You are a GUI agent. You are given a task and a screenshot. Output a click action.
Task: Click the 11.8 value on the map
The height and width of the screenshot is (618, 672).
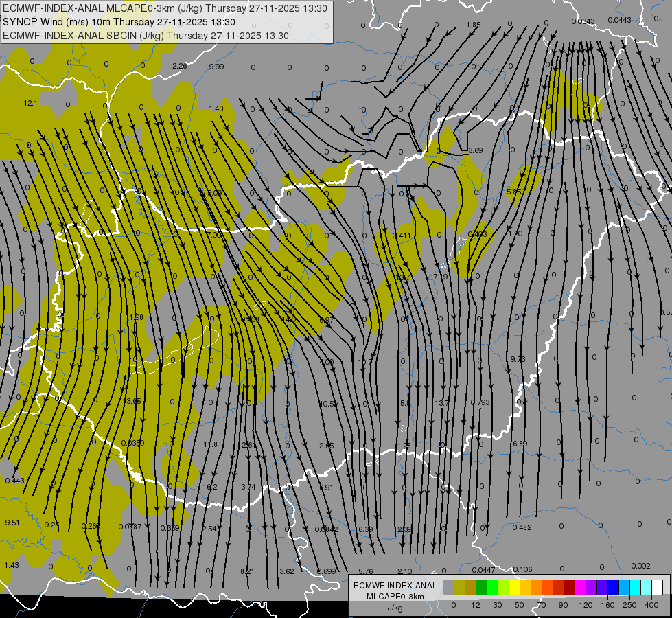[x=211, y=444]
